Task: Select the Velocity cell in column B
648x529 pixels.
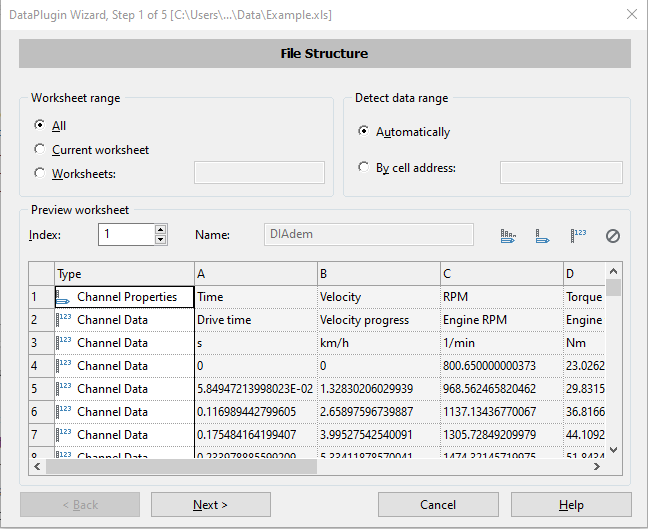Action: click(x=378, y=297)
